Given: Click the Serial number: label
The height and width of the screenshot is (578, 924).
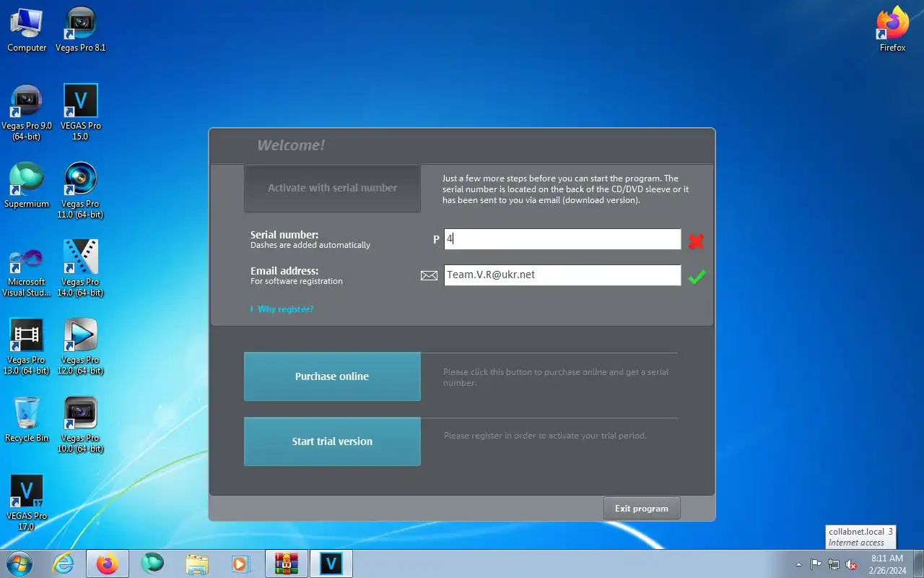Looking at the screenshot, I should coord(284,235).
